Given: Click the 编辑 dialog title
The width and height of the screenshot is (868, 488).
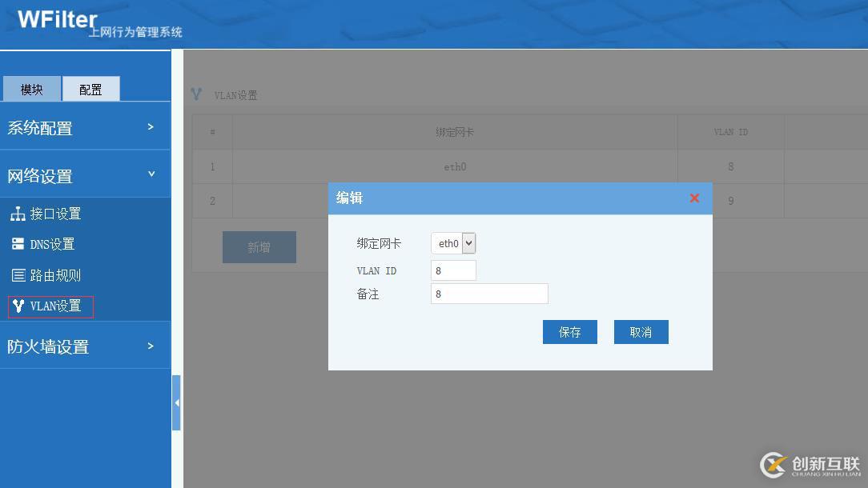Looking at the screenshot, I should click(349, 198).
